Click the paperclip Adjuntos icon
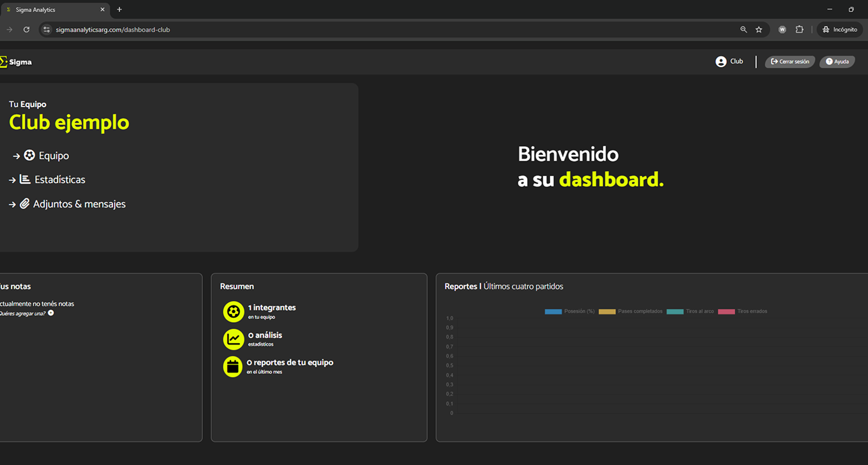 pyautogui.click(x=25, y=204)
